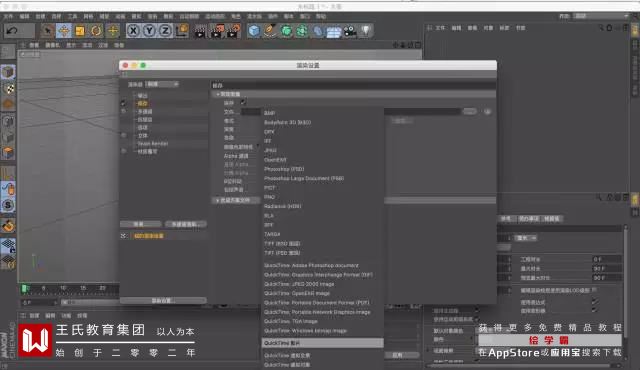Click the timeline start frame marker
Screen dimensions: 640x370
click(24, 288)
